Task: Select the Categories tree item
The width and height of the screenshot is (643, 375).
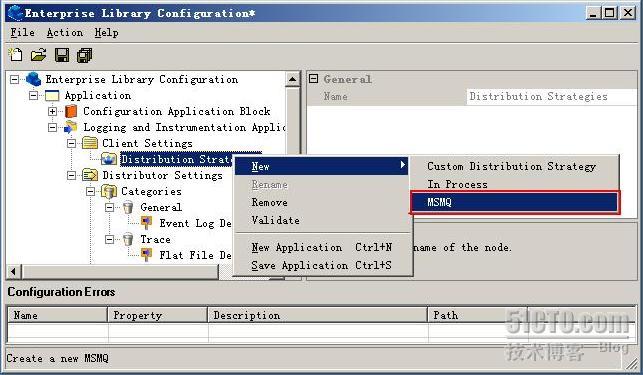Action: [x=151, y=191]
